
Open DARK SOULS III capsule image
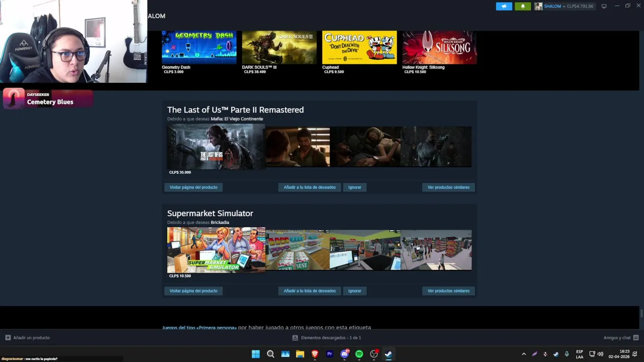pyautogui.click(x=279, y=47)
